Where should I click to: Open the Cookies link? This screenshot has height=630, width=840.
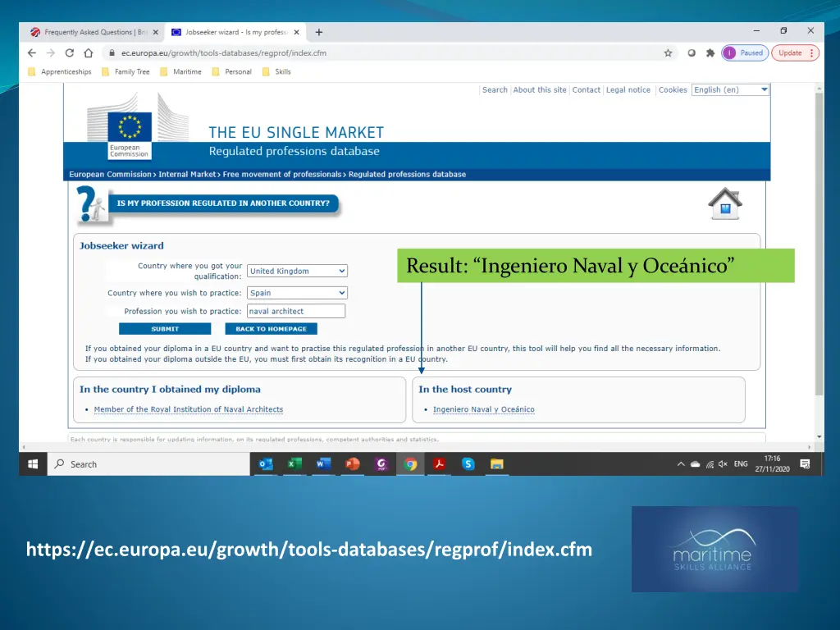673,90
